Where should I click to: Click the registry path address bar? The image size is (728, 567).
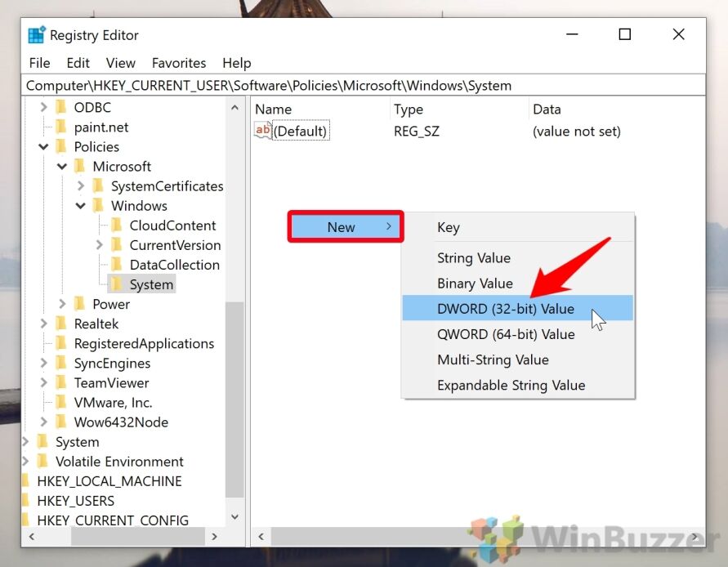coord(364,86)
